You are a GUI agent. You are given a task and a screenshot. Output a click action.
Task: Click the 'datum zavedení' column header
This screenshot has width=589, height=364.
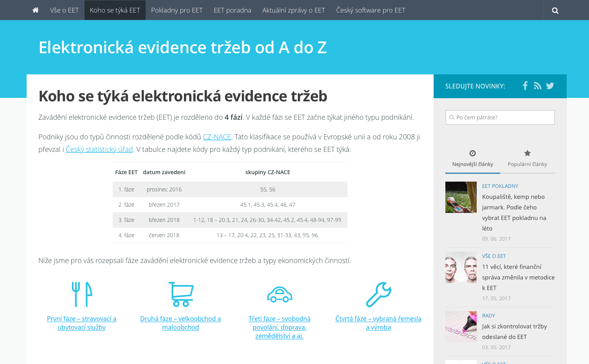coord(164,172)
